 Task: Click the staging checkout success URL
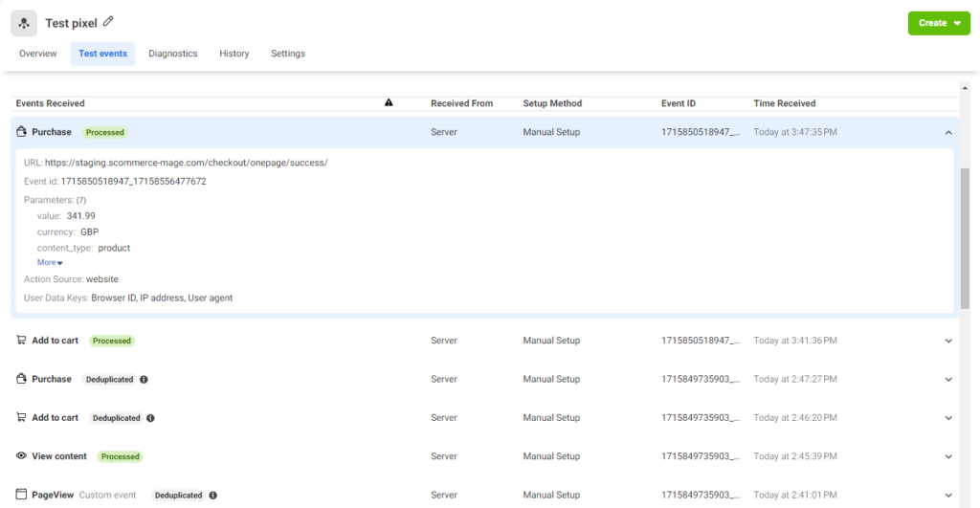187,163
